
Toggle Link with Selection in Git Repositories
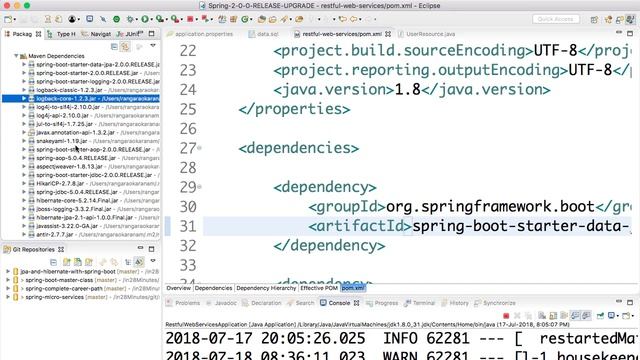[139, 262]
